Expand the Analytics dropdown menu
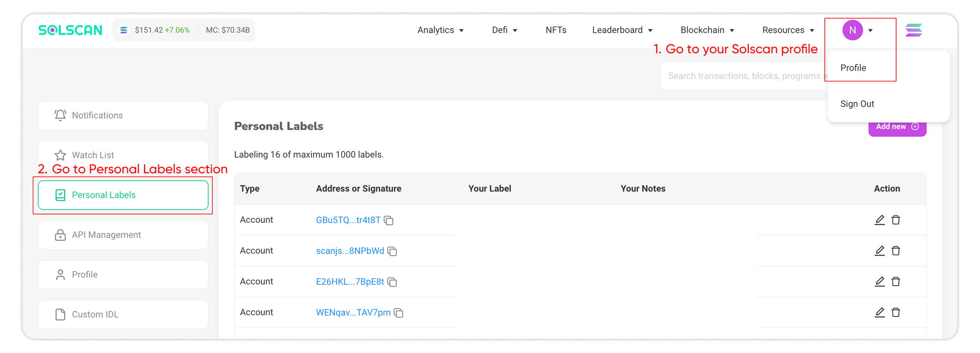Viewport: 980px width, 353px height. pos(441,30)
